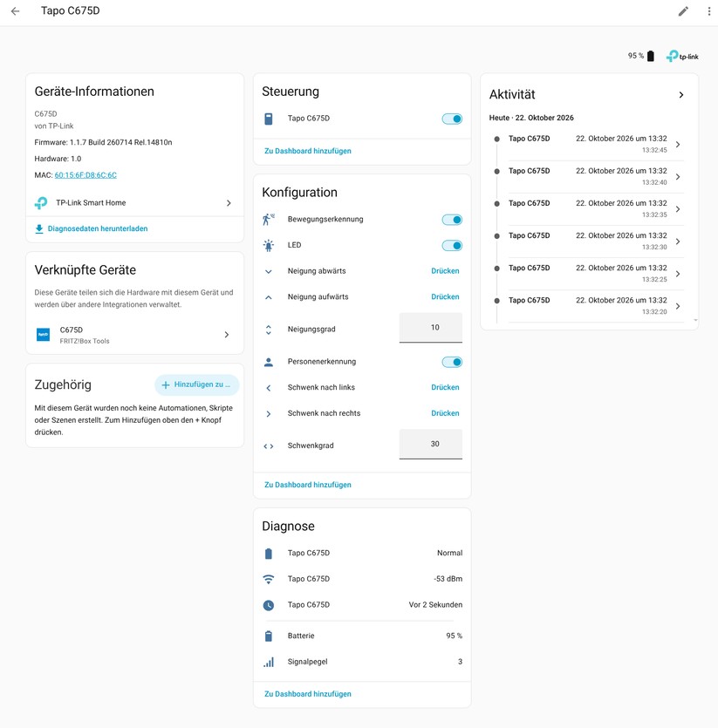Image resolution: width=718 pixels, height=728 pixels.
Task: Turn off the LED switch
Action: [x=452, y=246]
